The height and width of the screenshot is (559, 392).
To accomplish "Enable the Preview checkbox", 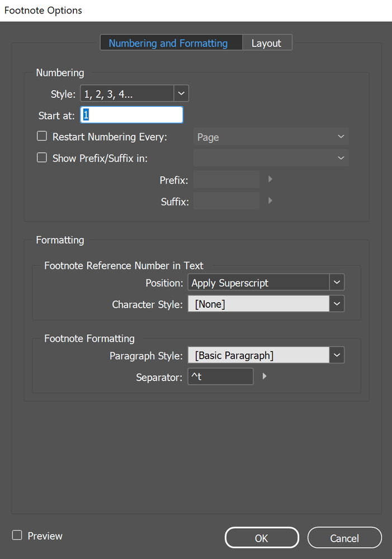I will point(17,535).
